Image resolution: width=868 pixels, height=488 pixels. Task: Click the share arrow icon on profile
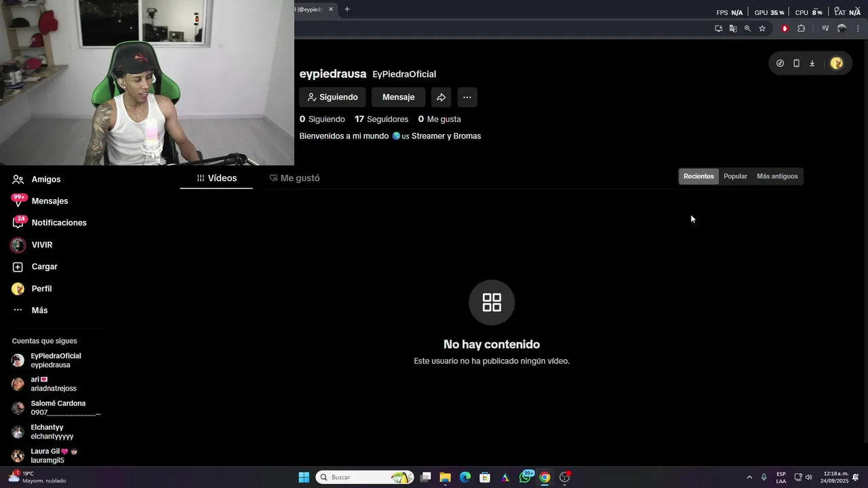[x=441, y=97]
